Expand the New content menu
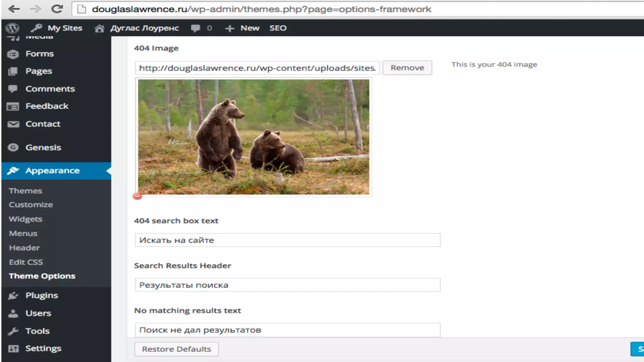 250,28
